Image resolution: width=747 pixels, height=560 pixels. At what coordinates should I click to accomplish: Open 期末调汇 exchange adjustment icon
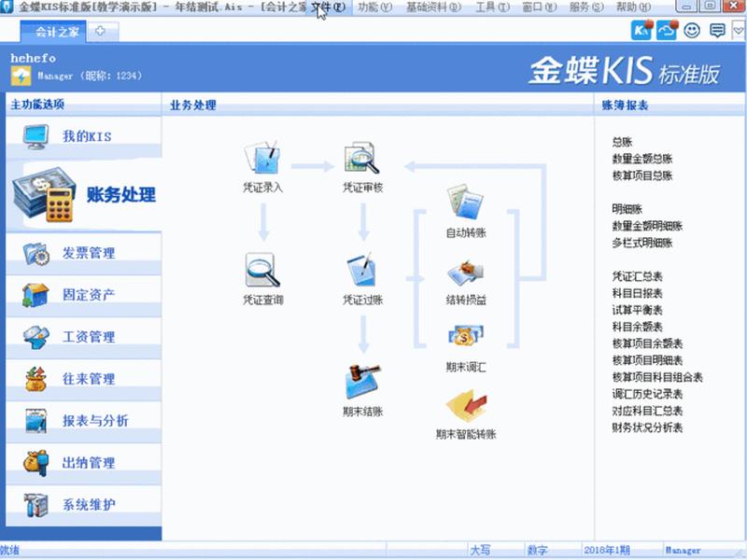pyautogui.click(x=465, y=336)
